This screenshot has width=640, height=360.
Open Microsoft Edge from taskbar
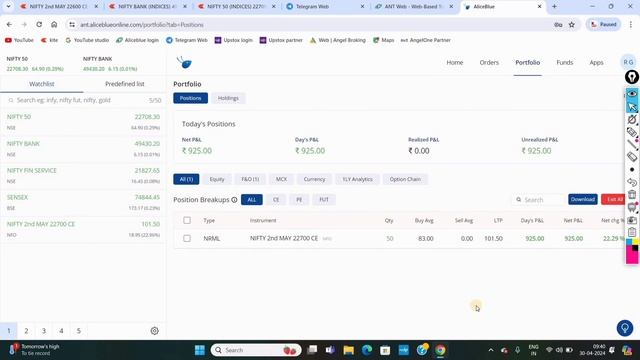pyautogui.click(x=367, y=350)
